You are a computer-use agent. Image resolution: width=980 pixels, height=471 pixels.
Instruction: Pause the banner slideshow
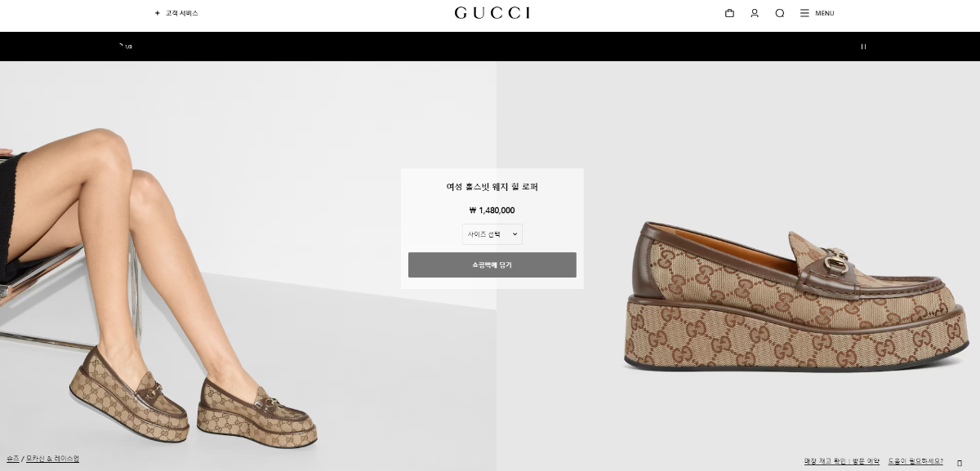tap(863, 47)
